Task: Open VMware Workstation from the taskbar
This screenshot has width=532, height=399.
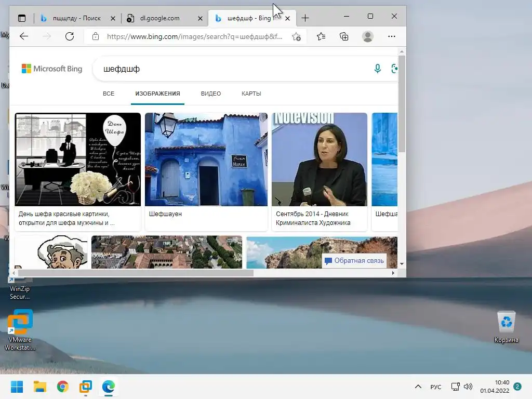Action: pyautogui.click(x=86, y=387)
